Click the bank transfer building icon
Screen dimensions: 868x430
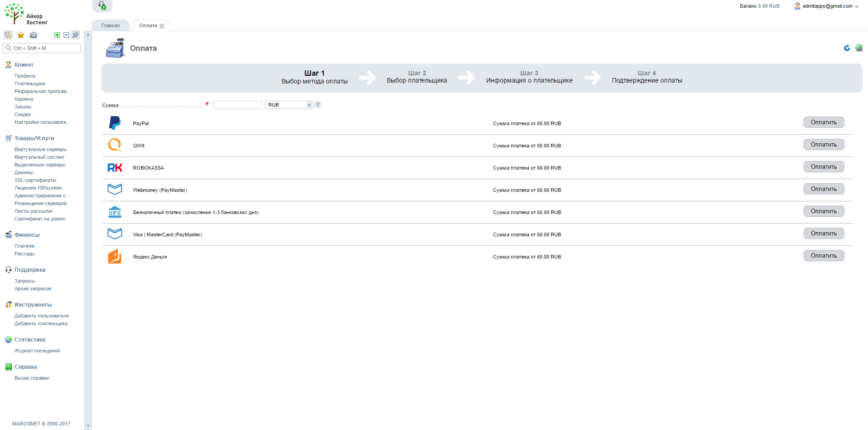115,212
